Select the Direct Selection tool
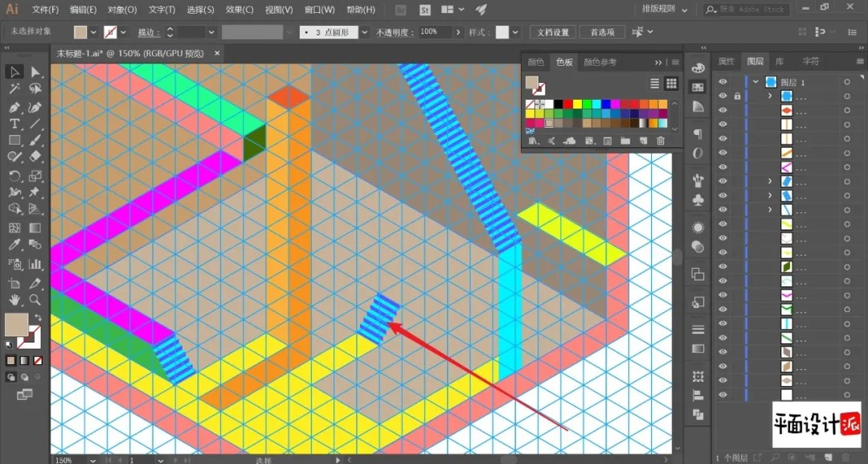 (x=35, y=72)
